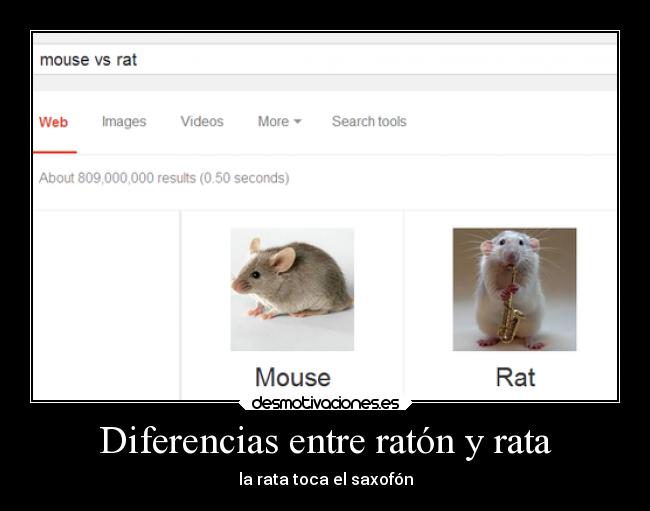The height and width of the screenshot is (511, 650).
Task: Click the 'Rat' label text
Action: [x=515, y=377]
